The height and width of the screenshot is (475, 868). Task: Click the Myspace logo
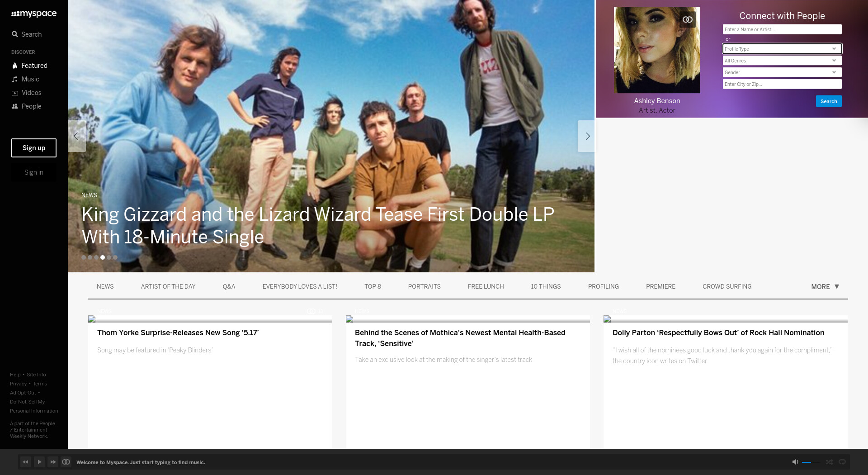point(34,14)
